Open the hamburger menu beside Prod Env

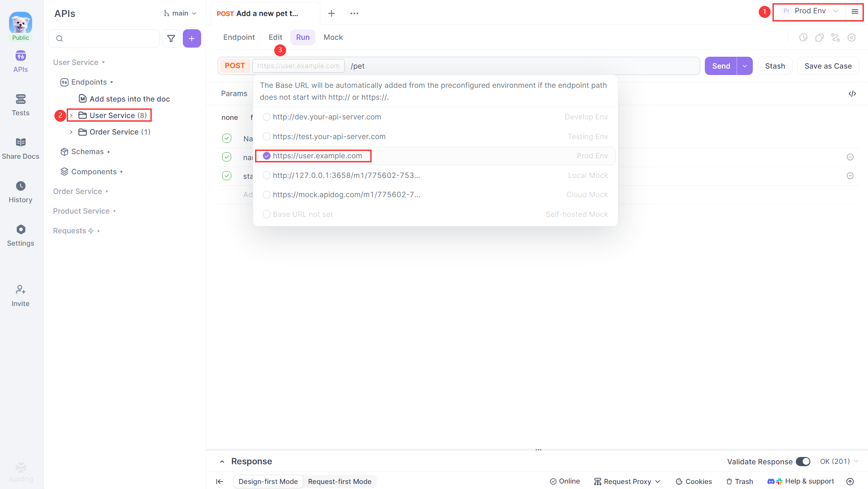pyautogui.click(x=854, y=11)
